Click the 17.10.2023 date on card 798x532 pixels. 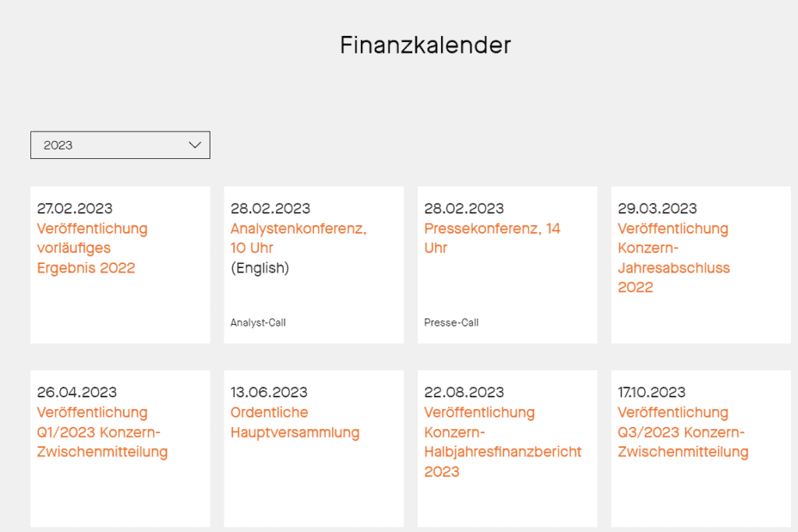pos(651,393)
